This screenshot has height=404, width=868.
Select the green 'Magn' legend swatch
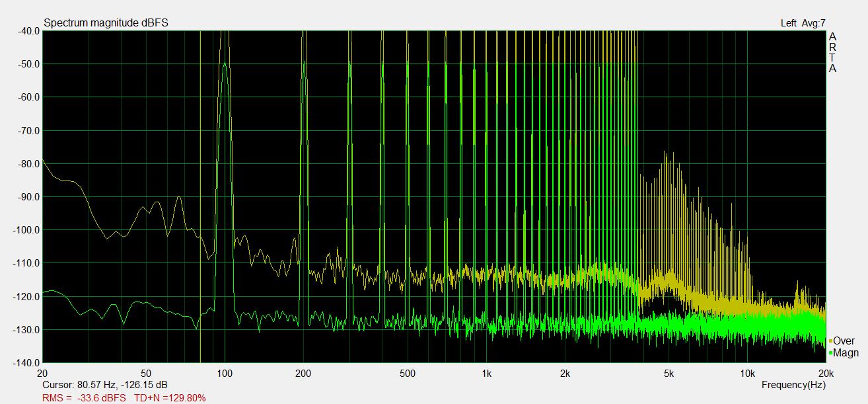830,353
